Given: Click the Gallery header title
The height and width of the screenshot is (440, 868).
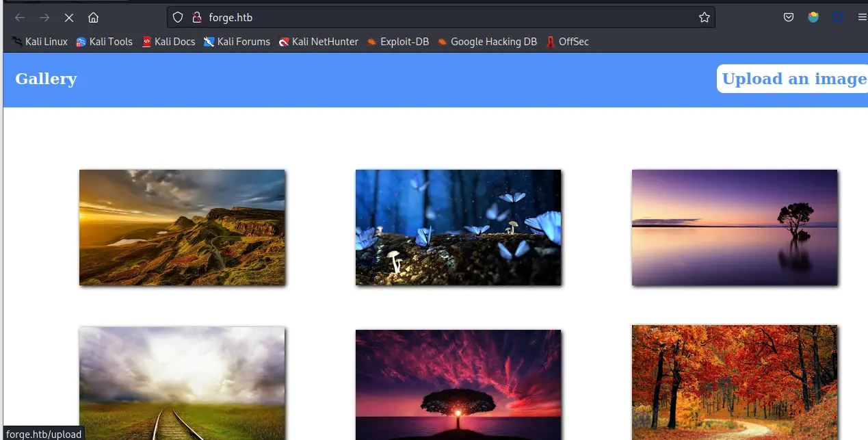Looking at the screenshot, I should pos(46,79).
